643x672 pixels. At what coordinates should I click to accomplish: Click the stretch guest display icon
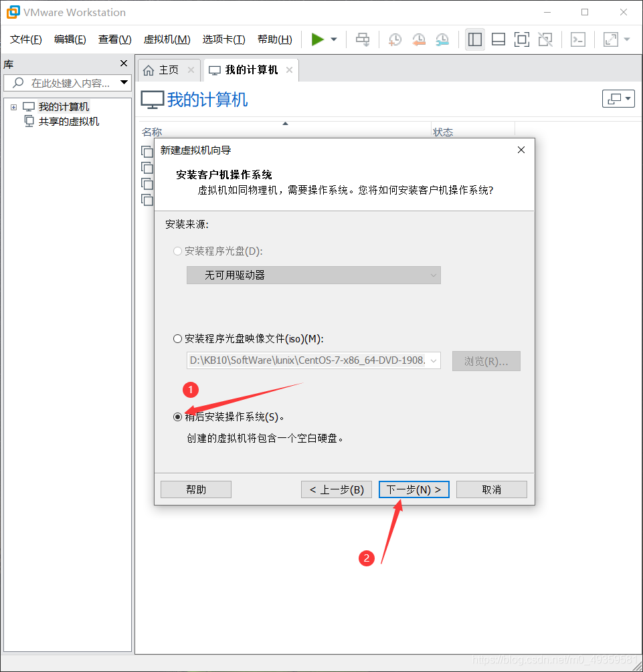(x=610, y=39)
